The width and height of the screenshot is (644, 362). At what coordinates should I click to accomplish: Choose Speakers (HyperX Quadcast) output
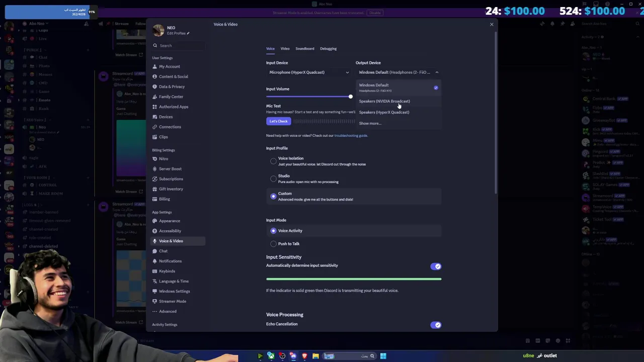point(398,112)
